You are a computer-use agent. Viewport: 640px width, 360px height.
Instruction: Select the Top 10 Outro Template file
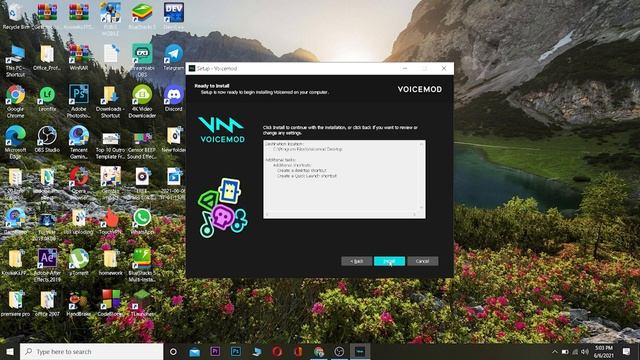(x=110, y=145)
